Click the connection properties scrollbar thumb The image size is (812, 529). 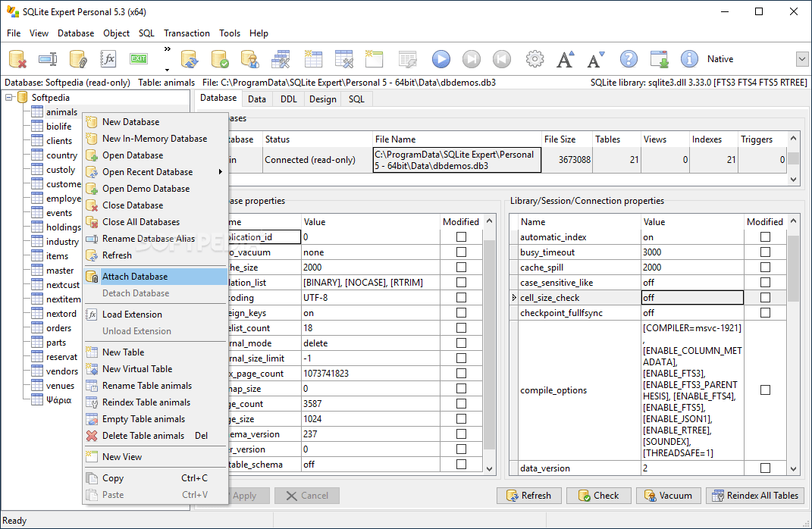pos(793,268)
